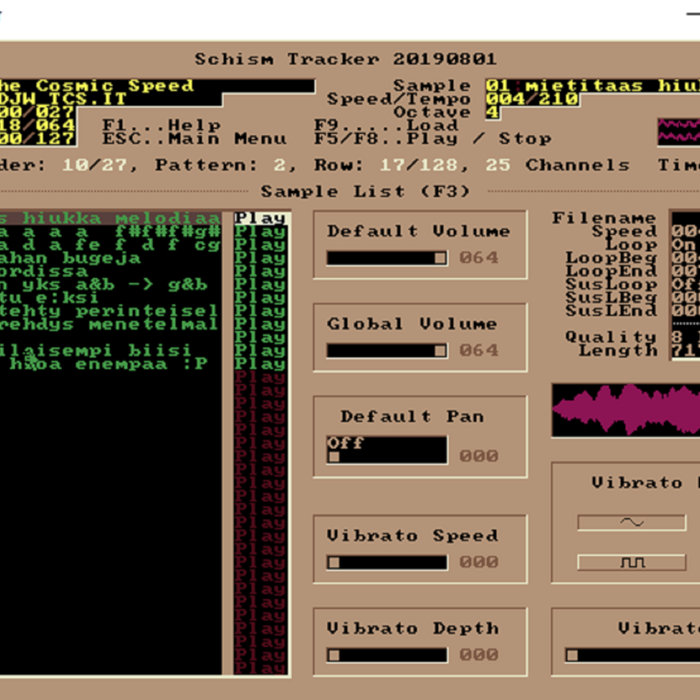Toggle the Loop On setting

[x=684, y=245]
